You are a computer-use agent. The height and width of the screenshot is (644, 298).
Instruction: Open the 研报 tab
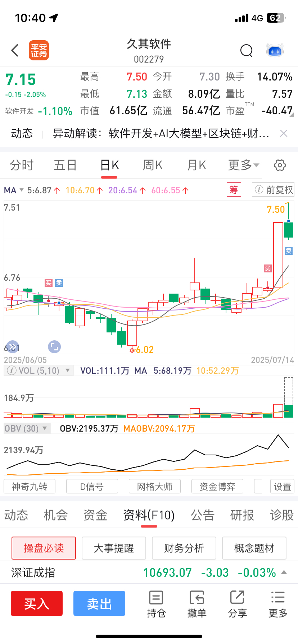[x=242, y=515]
